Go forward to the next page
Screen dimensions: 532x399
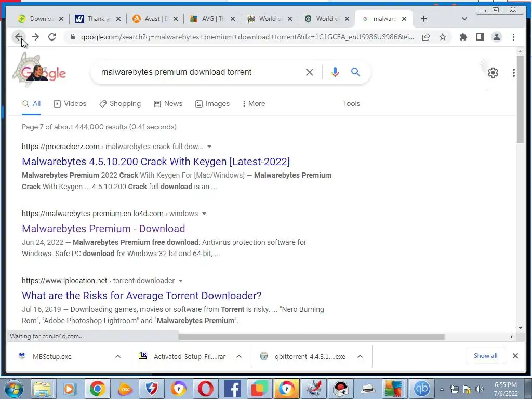pos(35,37)
